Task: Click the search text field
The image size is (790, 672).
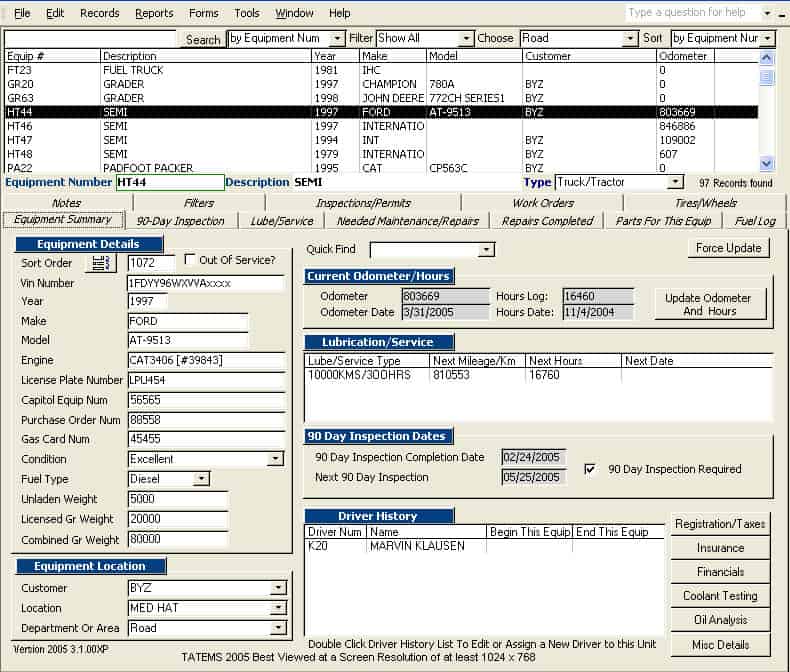Action: [91, 39]
